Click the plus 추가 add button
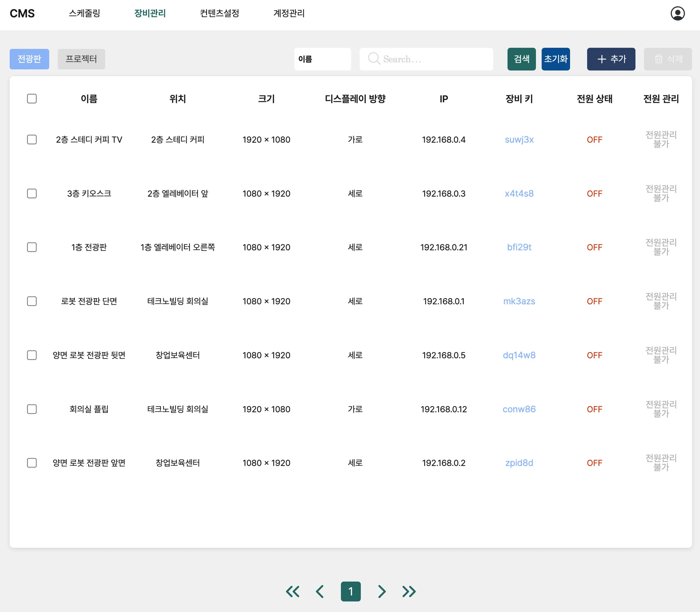 tap(611, 59)
